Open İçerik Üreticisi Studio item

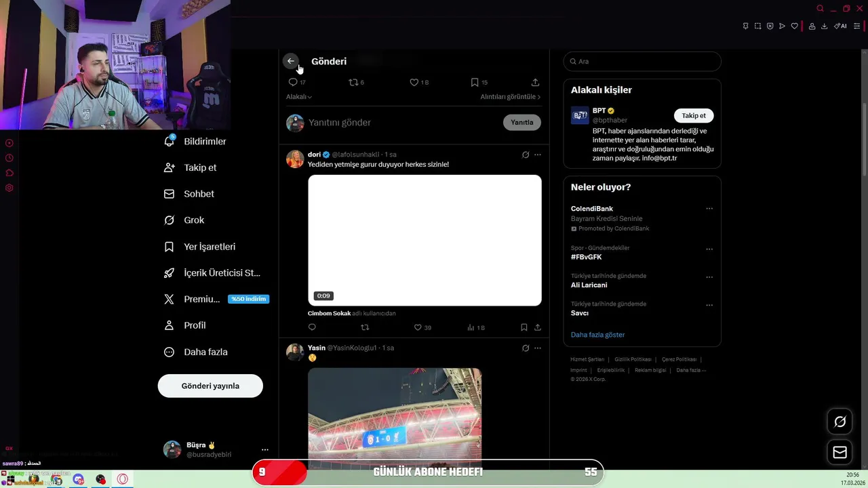pos(212,272)
